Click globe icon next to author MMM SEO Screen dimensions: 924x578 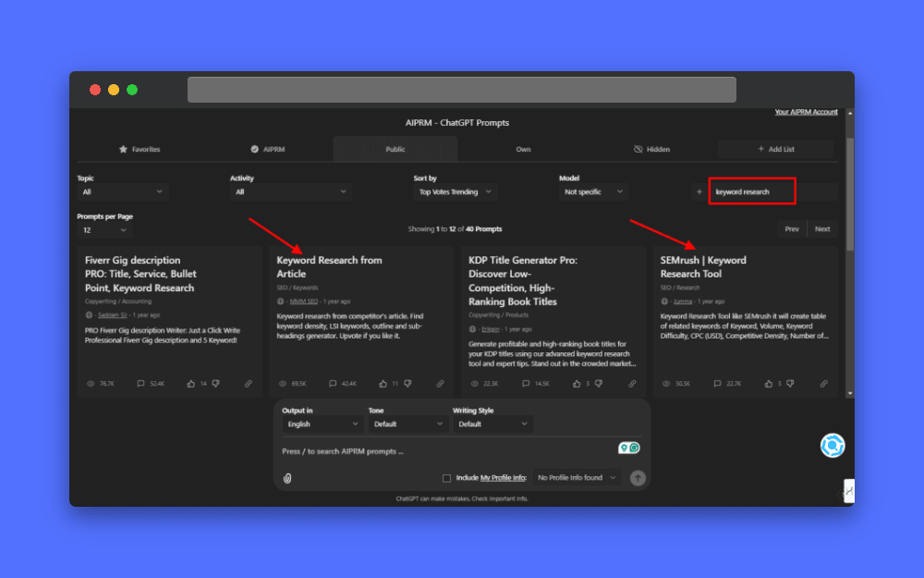tap(281, 301)
